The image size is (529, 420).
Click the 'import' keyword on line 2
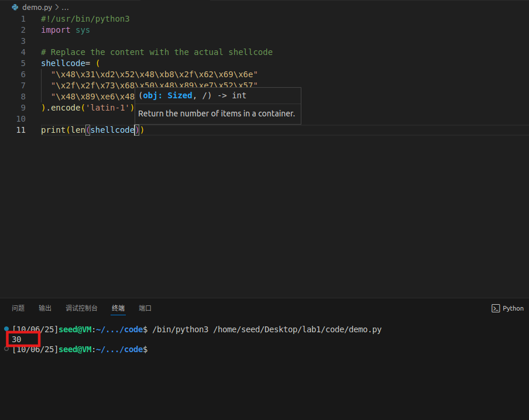(56, 30)
